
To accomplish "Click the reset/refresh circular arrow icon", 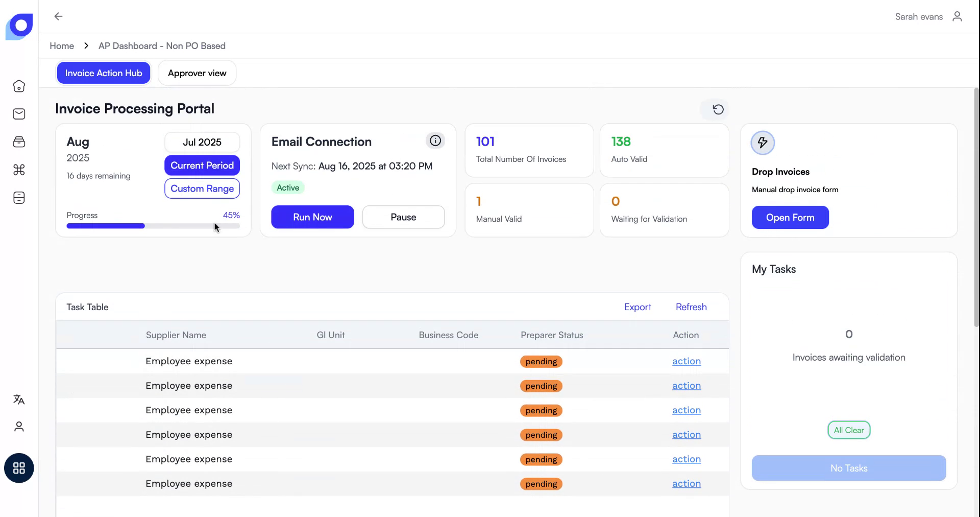I will click(718, 109).
